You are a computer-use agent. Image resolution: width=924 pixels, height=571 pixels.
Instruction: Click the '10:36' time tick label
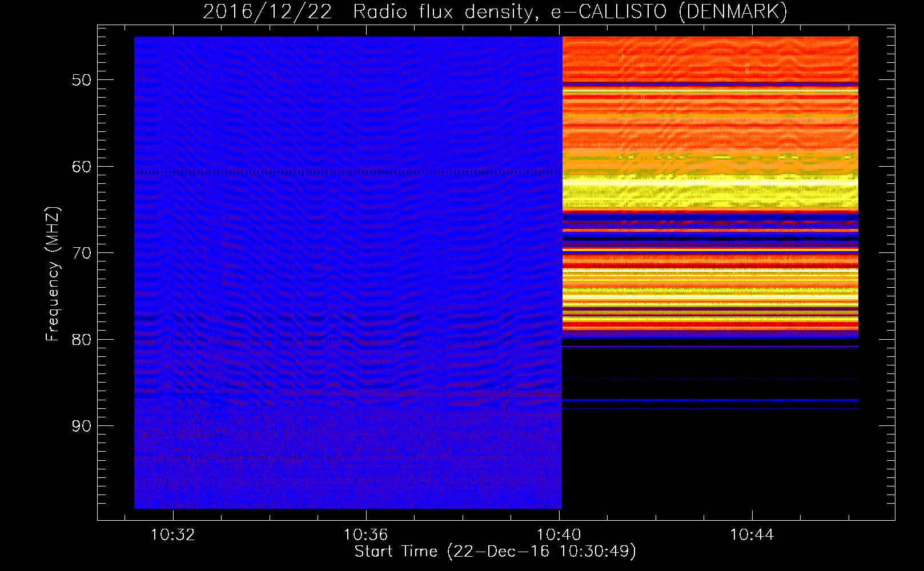point(365,534)
